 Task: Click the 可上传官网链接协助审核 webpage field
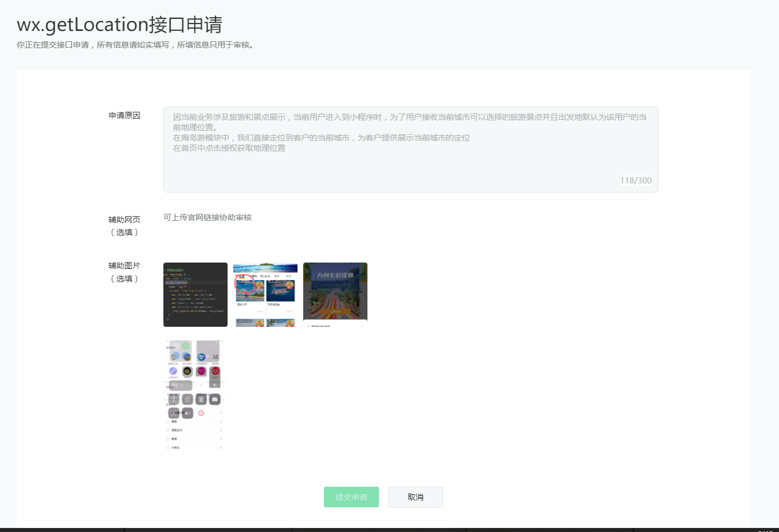208,217
